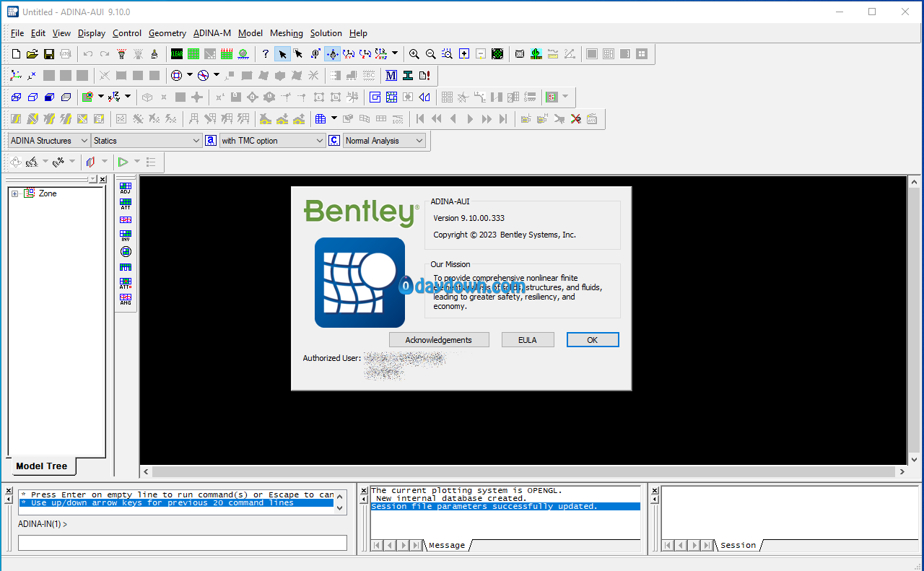Click the graphics window vertical scroll down arrow
924x571 pixels.
[x=915, y=459]
